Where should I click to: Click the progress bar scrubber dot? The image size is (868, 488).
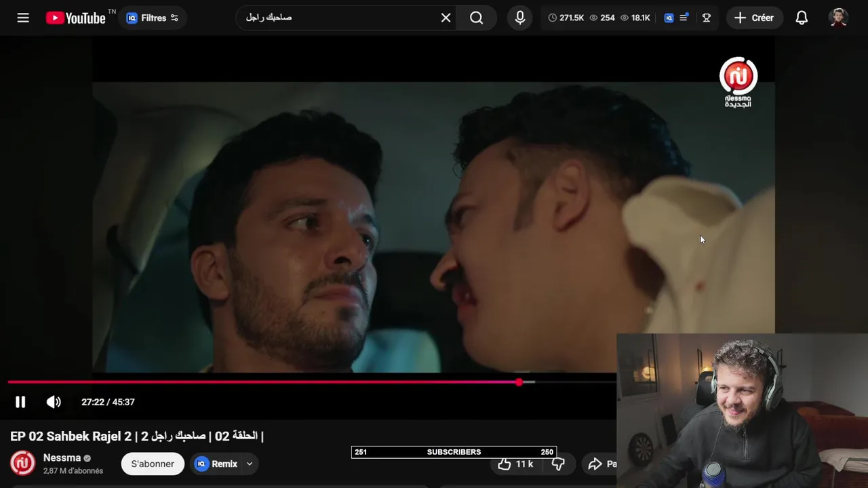(519, 382)
